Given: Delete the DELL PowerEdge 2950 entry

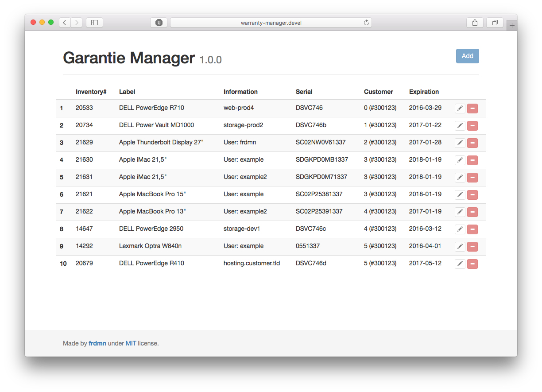Looking at the screenshot, I should (x=472, y=229).
